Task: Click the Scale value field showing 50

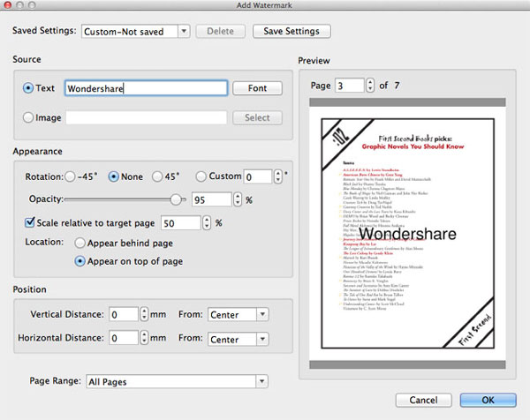Action: (181, 223)
